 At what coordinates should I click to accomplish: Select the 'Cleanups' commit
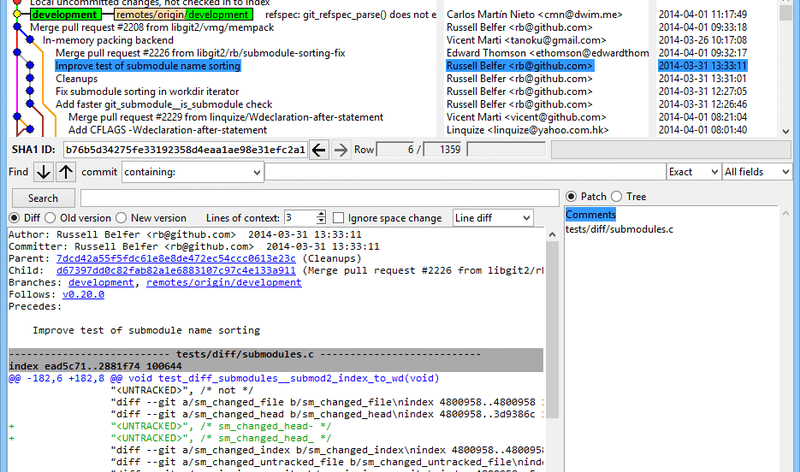tap(77, 79)
